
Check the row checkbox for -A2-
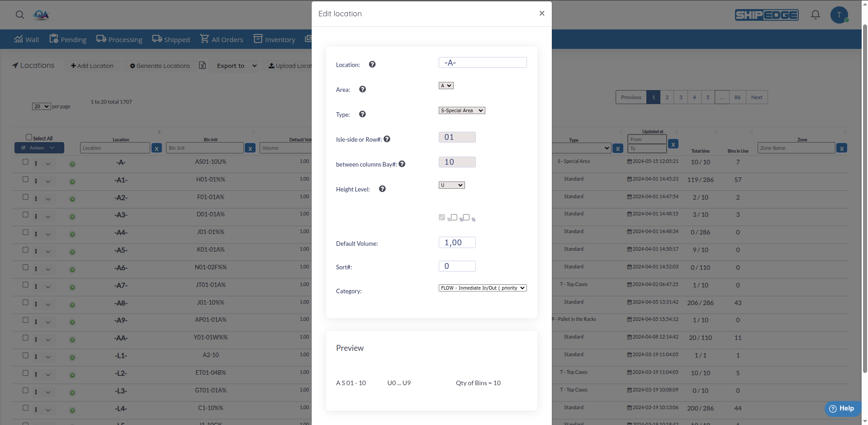click(x=26, y=197)
